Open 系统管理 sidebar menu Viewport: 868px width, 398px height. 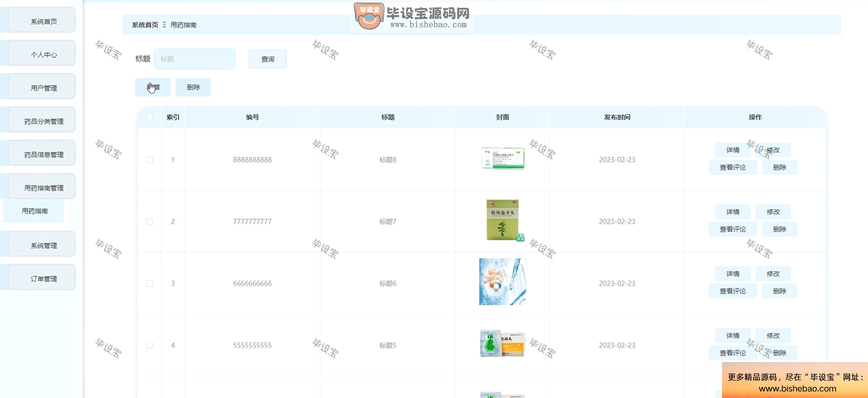coord(42,245)
